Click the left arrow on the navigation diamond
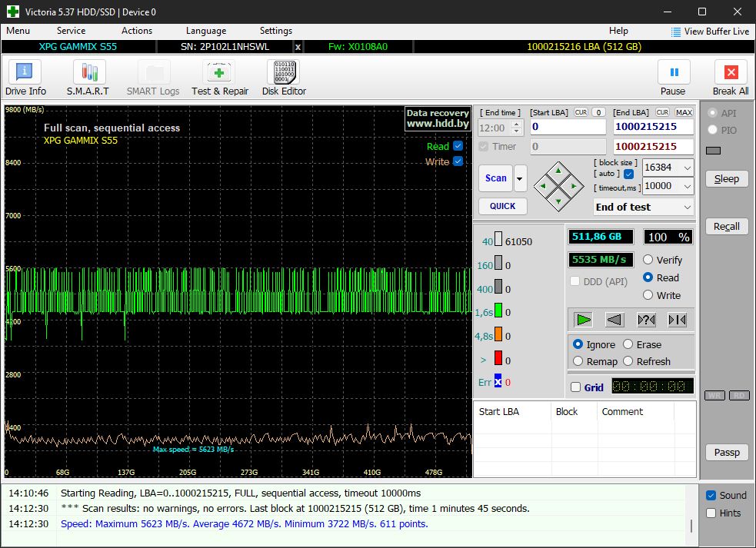This screenshot has height=548, width=756. pyautogui.click(x=543, y=186)
